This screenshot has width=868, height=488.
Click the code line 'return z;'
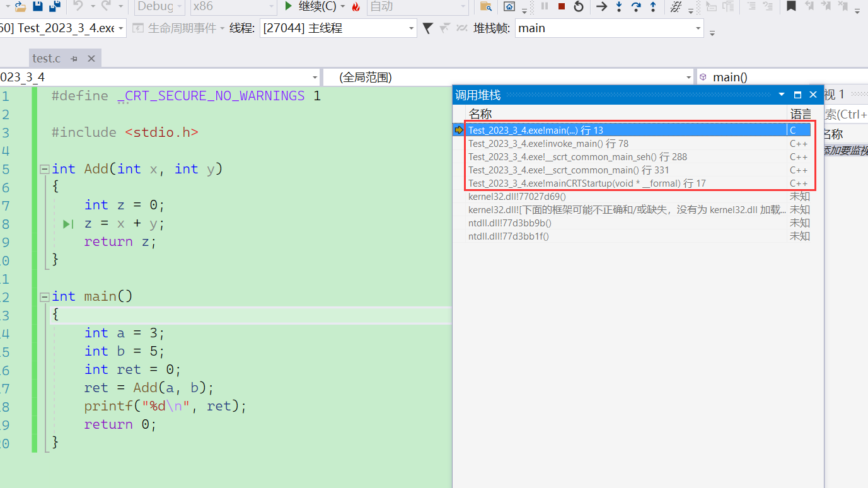pos(120,241)
